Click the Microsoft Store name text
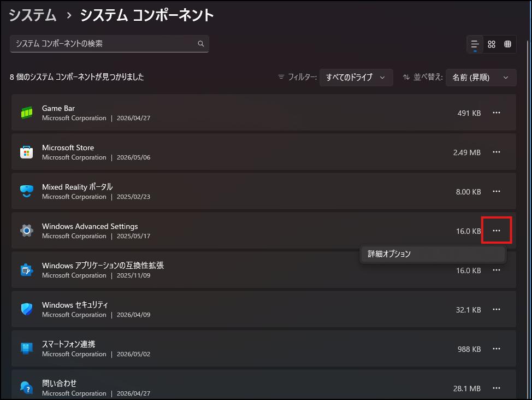 68,148
